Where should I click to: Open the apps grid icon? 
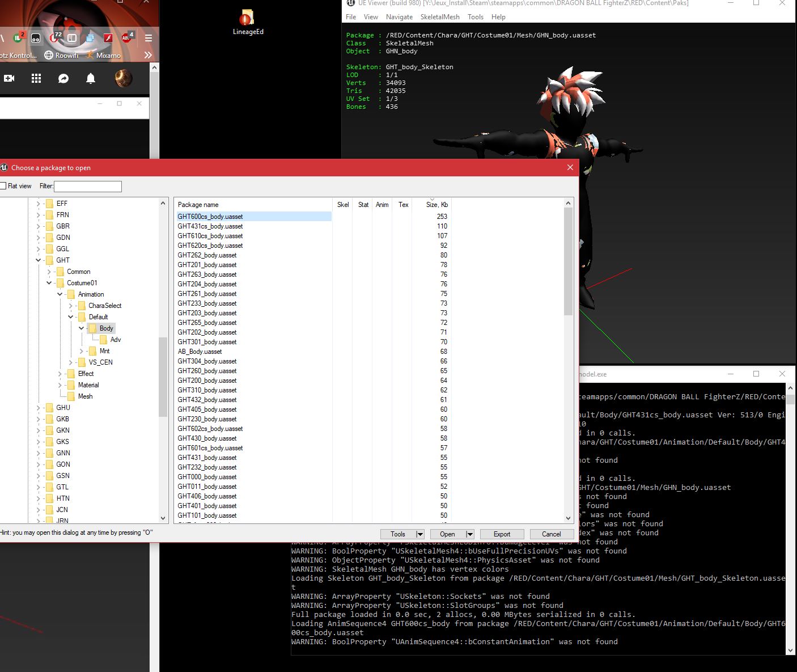36,78
